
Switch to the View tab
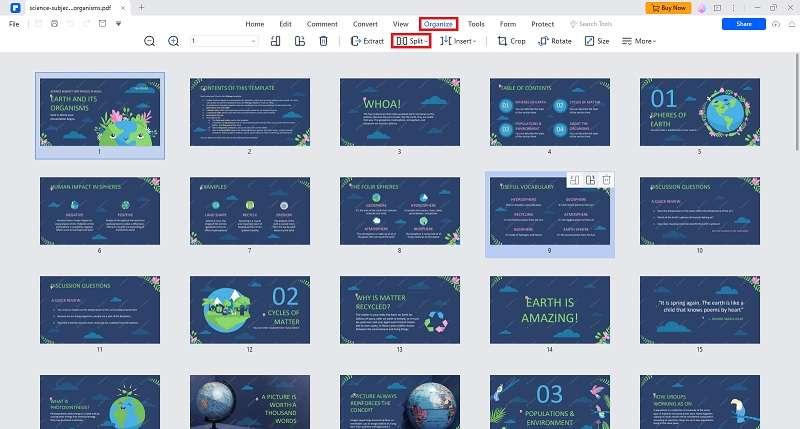click(x=401, y=24)
